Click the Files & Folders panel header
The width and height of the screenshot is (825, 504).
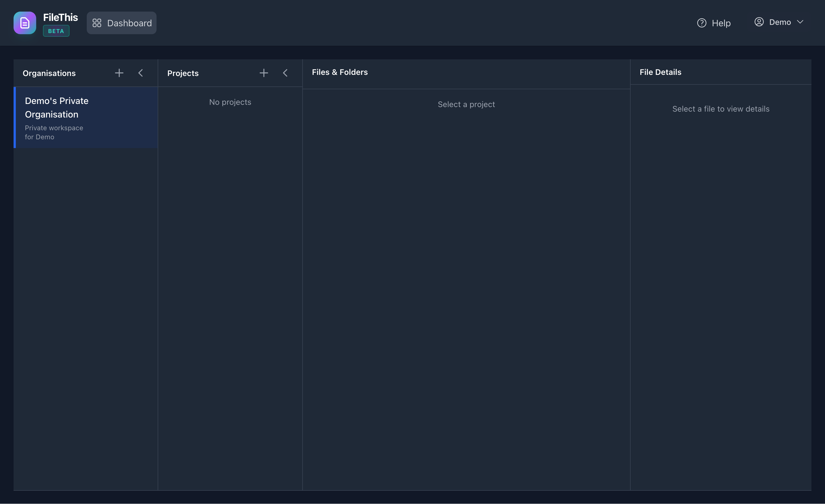[340, 72]
